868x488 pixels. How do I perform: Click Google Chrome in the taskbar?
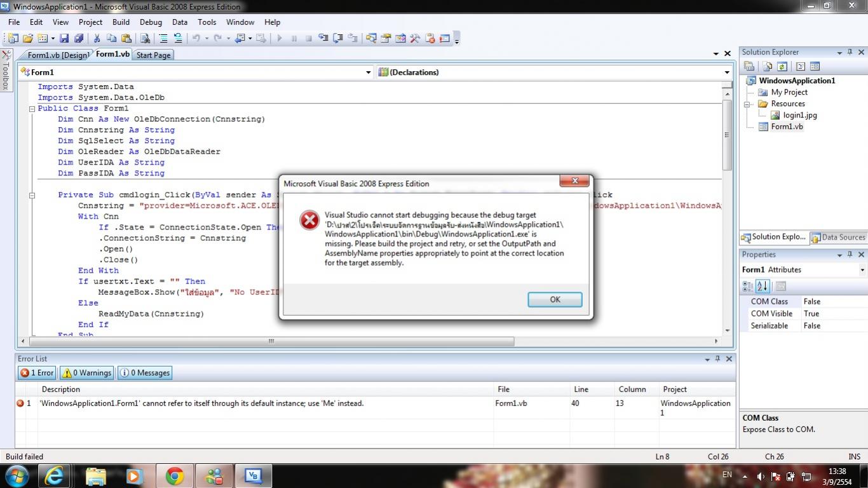175,475
